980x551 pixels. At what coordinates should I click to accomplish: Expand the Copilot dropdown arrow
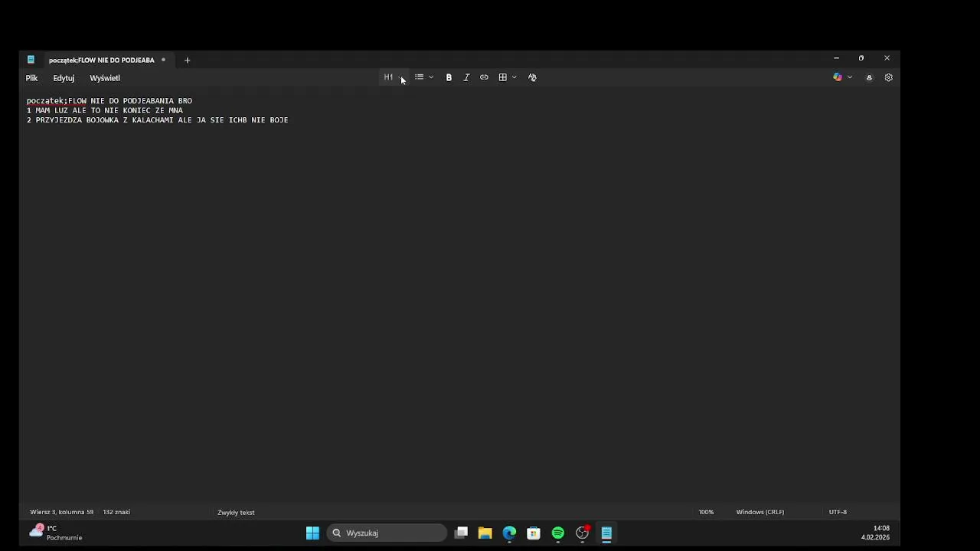pos(850,77)
